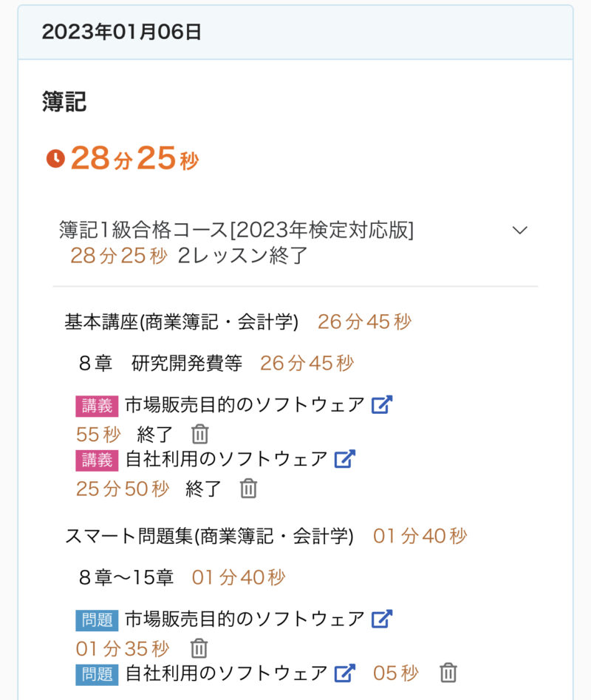The image size is (591, 700).
Task: Delete the 25分50秒 lecture record
Action: coord(249,488)
